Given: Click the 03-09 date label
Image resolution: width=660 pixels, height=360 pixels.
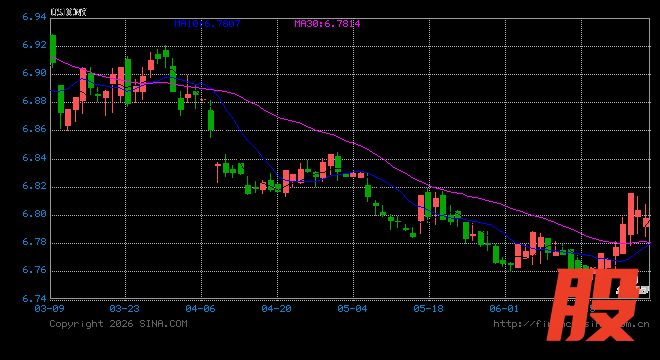Looking at the screenshot, I should click(x=49, y=309).
